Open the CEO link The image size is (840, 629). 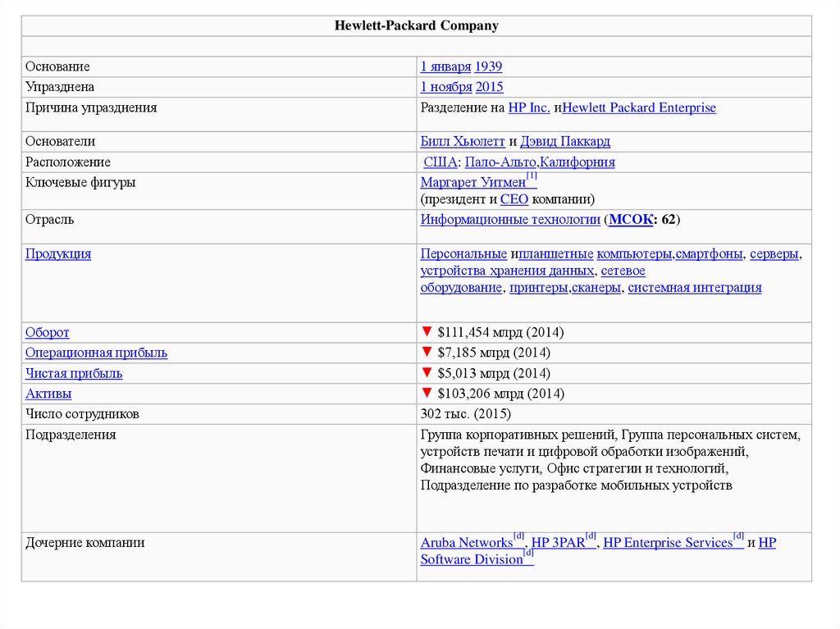pyautogui.click(x=514, y=199)
